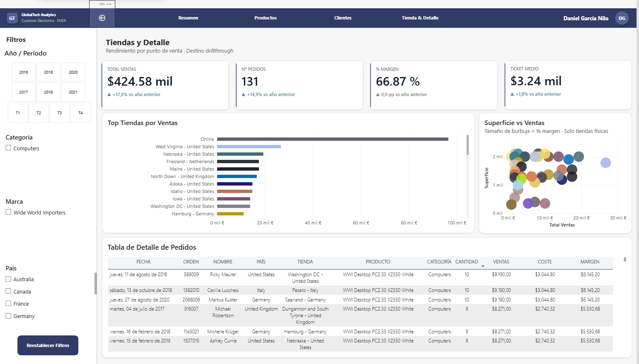The width and height of the screenshot is (639, 364).
Task: Click the more options ellipsis above back button
Action: 109,4
